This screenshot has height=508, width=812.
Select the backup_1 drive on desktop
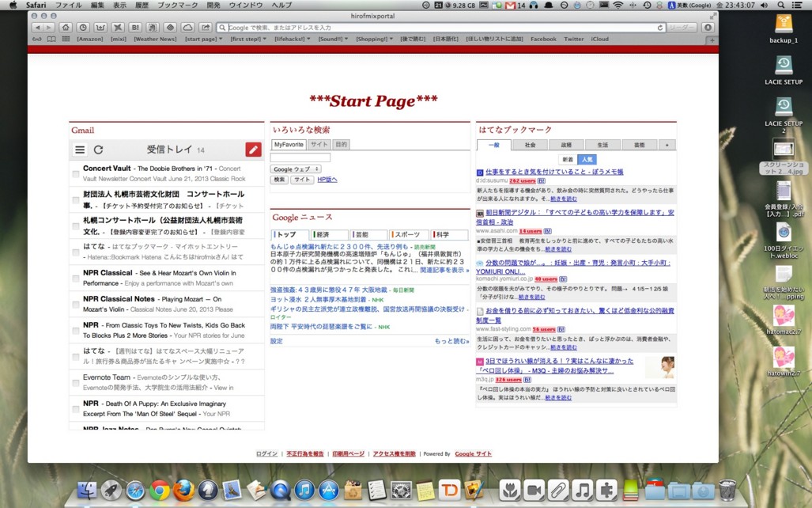[x=784, y=29]
